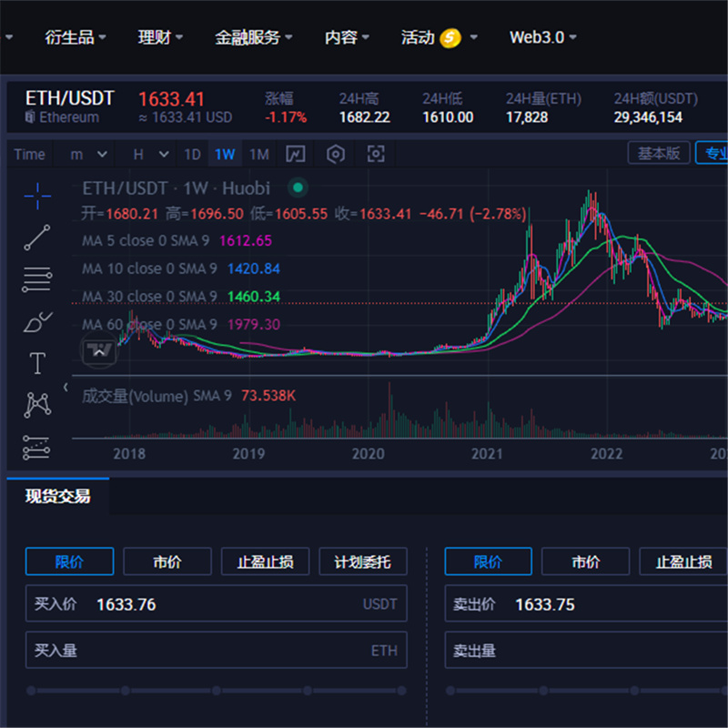728x728 pixels.
Task: Select 计划委托 order type
Action: coord(362,561)
